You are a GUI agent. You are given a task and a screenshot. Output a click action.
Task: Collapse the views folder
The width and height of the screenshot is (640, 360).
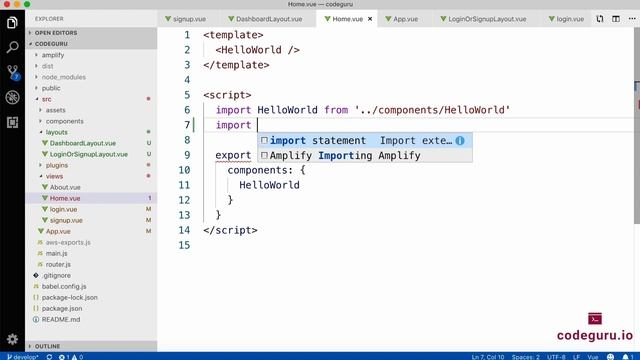[91, 176]
